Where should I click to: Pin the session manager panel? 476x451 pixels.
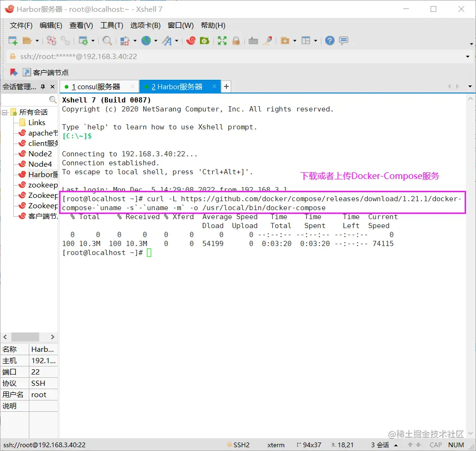(43, 87)
